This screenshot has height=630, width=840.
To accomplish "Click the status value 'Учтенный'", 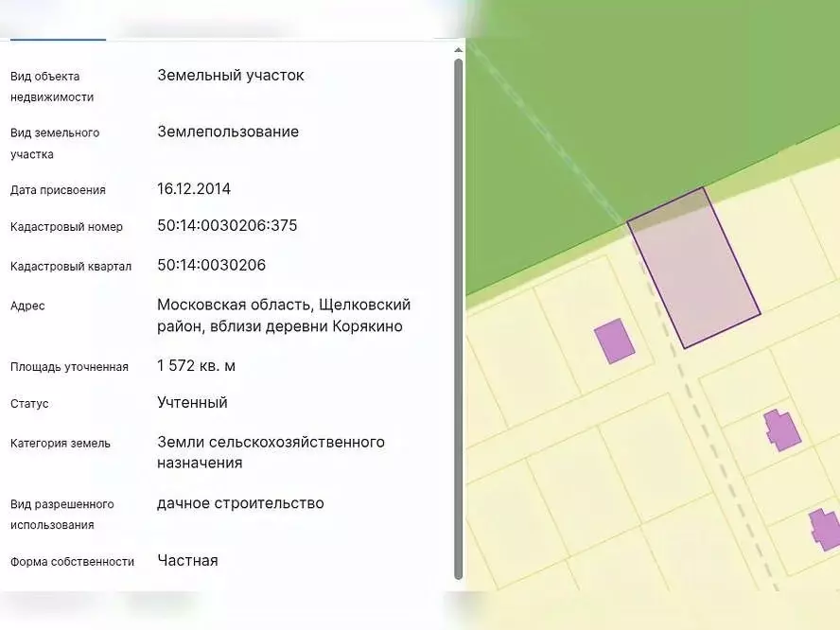I will (x=193, y=402).
